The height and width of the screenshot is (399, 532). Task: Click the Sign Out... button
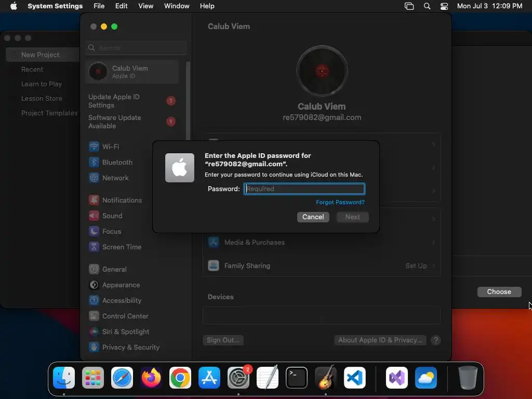(x=223, y=340)
